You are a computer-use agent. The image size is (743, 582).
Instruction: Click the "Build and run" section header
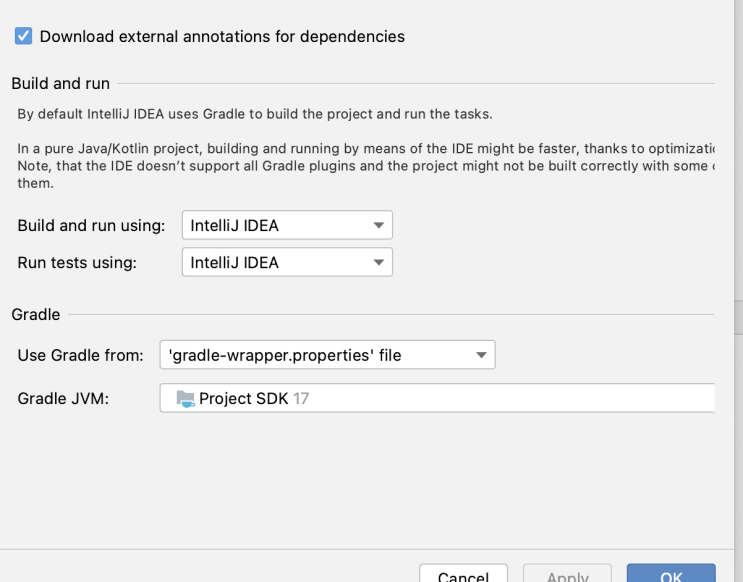point(60,84)
